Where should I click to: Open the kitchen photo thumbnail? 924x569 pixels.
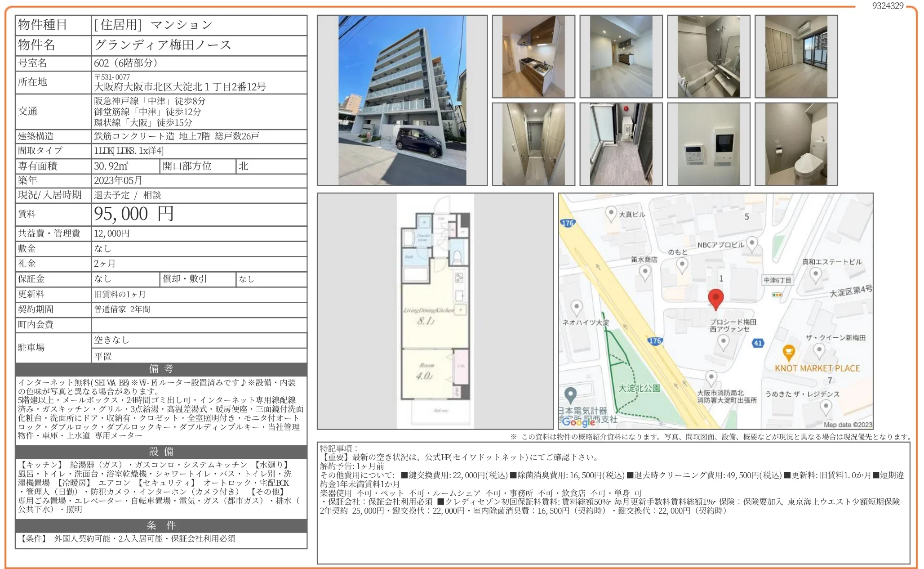(x=533, y=57)
